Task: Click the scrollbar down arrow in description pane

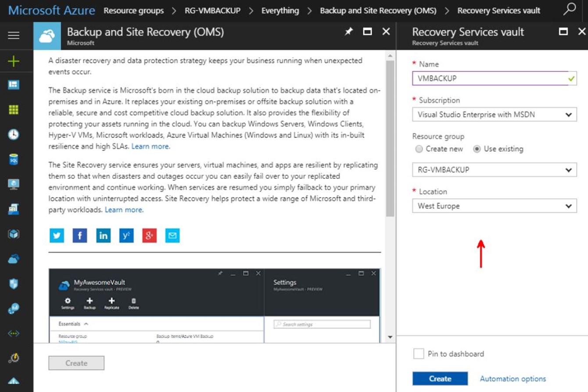Action: tap(390, 338)
